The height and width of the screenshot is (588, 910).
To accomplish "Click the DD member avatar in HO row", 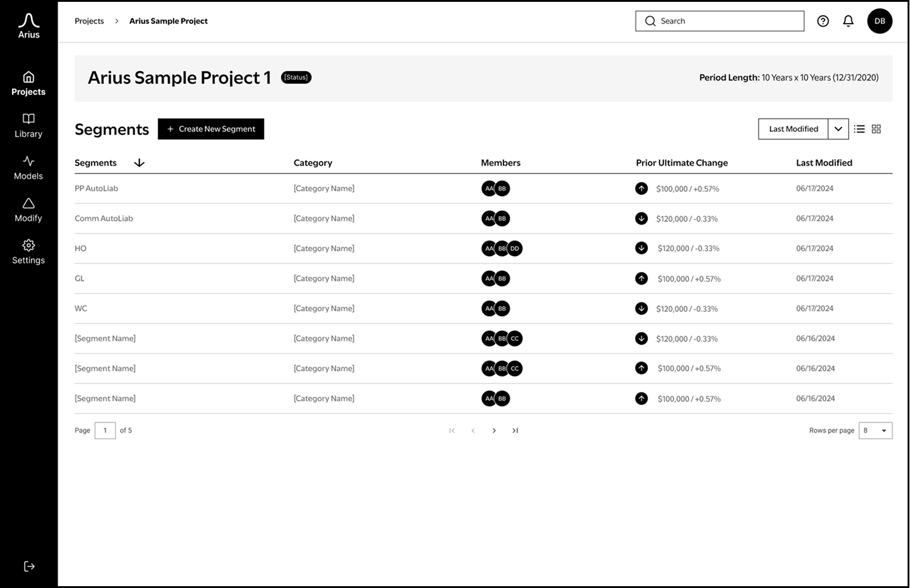I will (515, 248).
